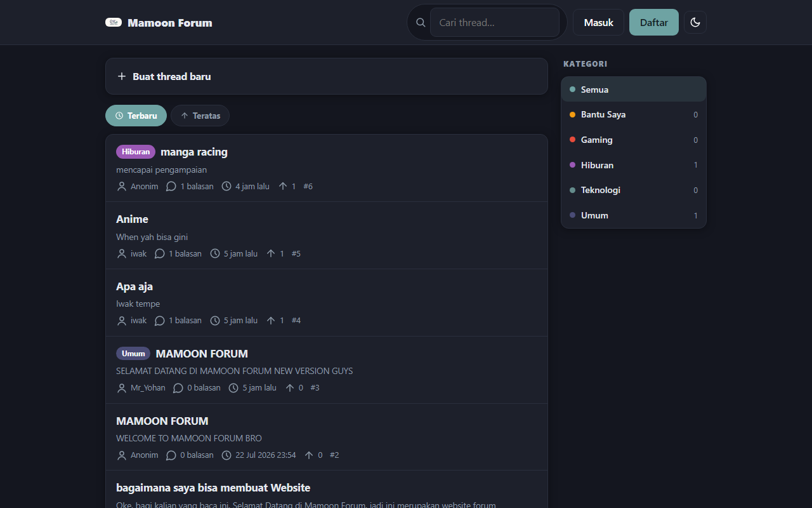
Task: Open Umum in the category sidebar
Action: point(634,215)
